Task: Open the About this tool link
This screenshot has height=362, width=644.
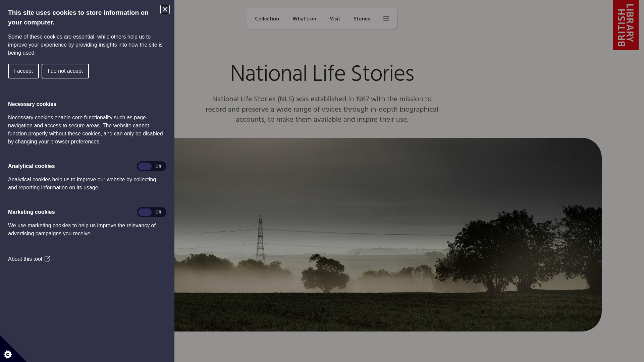Action: point(29,259)
